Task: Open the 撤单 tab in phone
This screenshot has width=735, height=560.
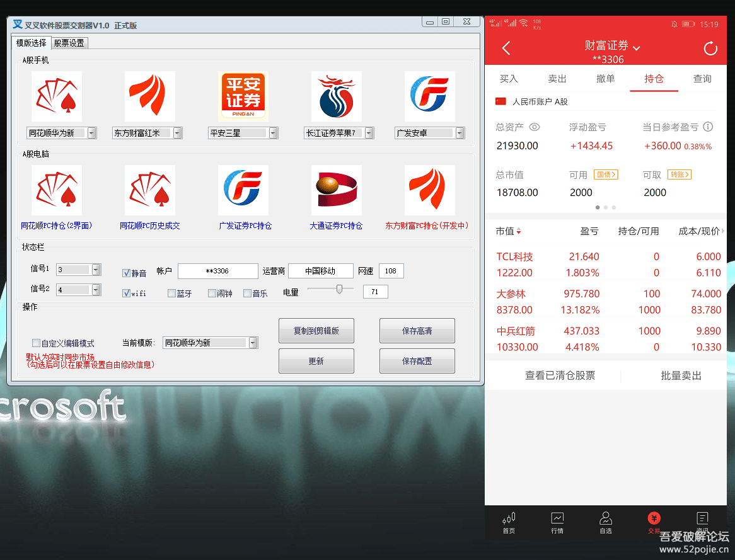Action: [x=606, y=78]
